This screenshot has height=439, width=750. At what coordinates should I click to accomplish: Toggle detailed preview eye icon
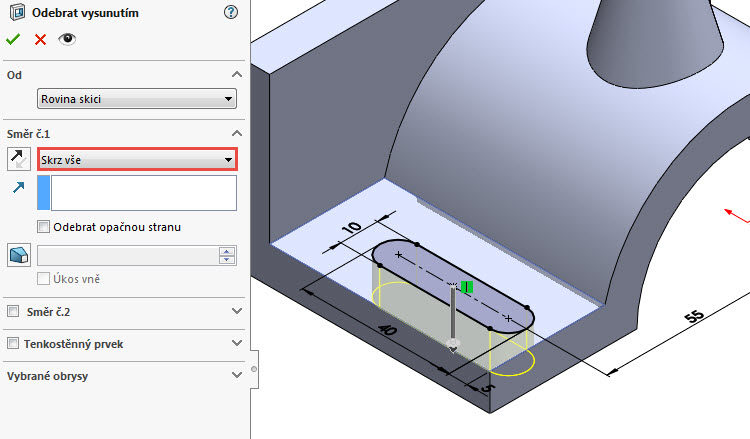point(67,39)
